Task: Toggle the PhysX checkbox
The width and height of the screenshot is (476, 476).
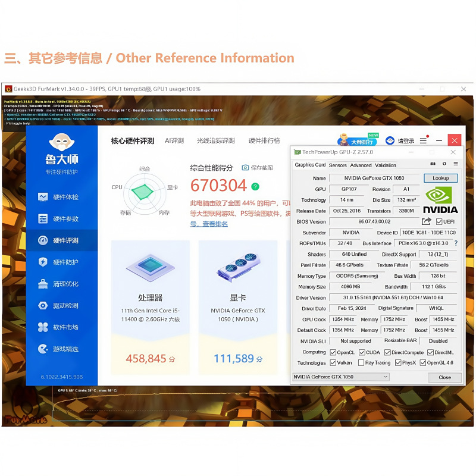Action: coord(398,363)
